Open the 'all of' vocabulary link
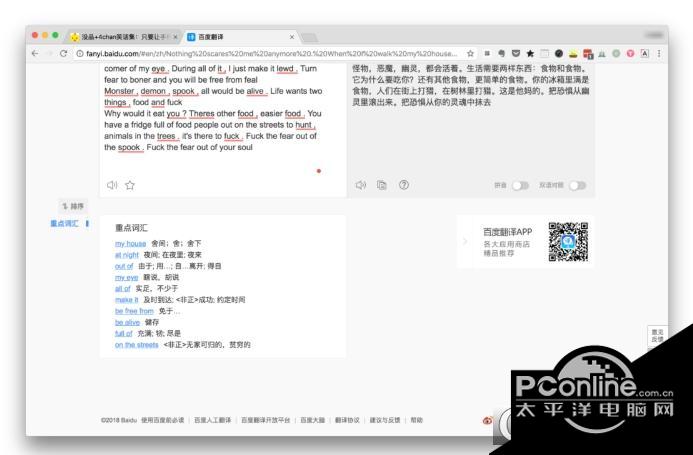Screen dimensions: 693x455 pyautogui.click(x=122, y=288)
